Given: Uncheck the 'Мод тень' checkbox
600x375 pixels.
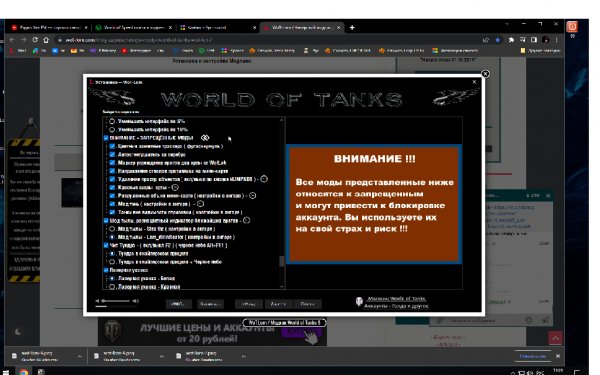Looking at the screenshot, I should pyautogui.click(x=112, y=204).
